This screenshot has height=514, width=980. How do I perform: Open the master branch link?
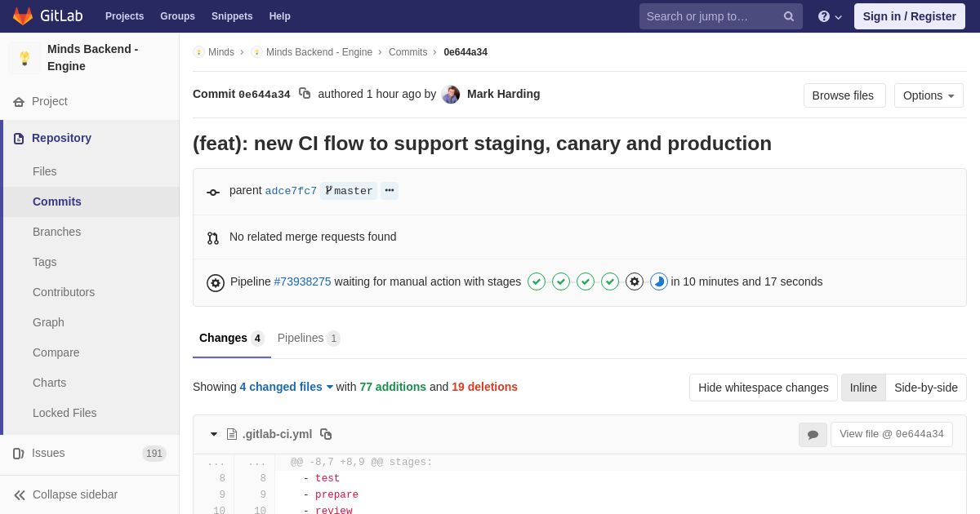[349, 191]
